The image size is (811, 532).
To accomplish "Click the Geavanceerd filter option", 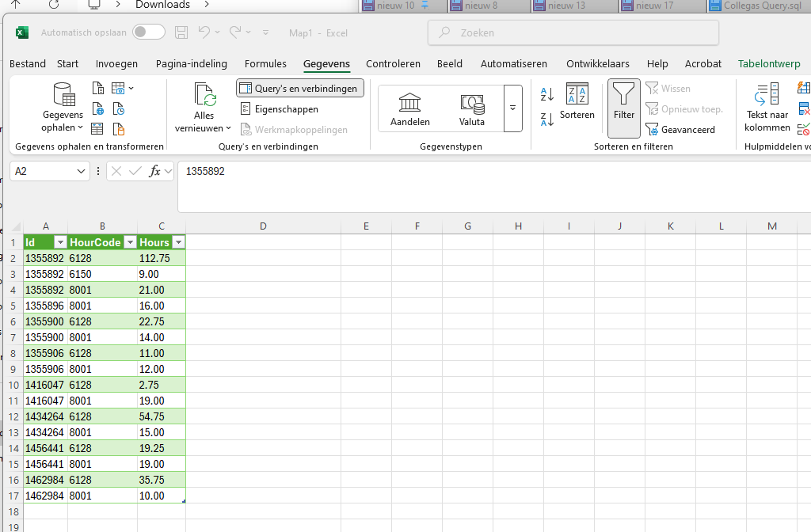I will [x=680, y=130].
